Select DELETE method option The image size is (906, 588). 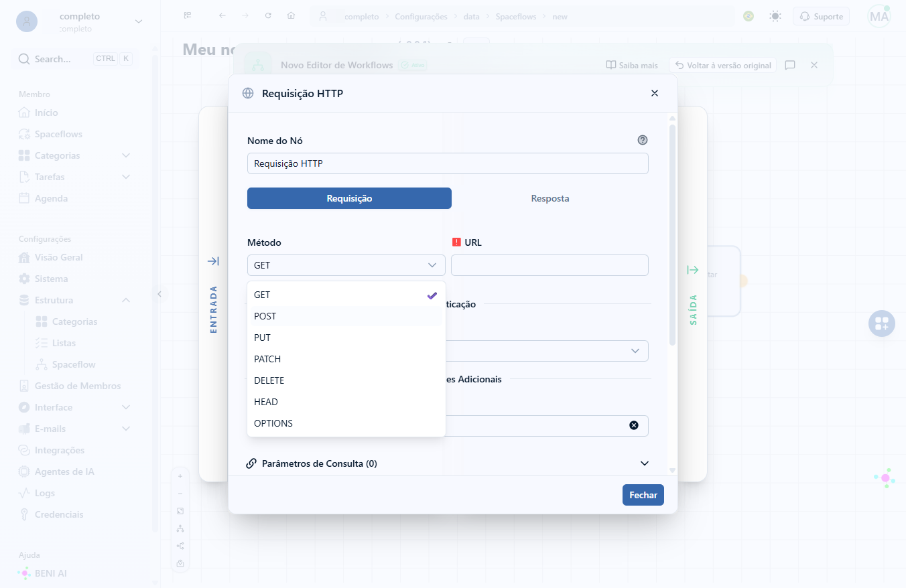pyautogui.click(x=346, y=380)
